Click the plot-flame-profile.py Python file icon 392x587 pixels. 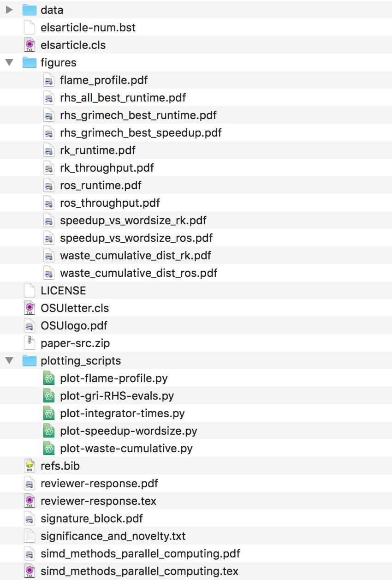[x=49, y=378]
